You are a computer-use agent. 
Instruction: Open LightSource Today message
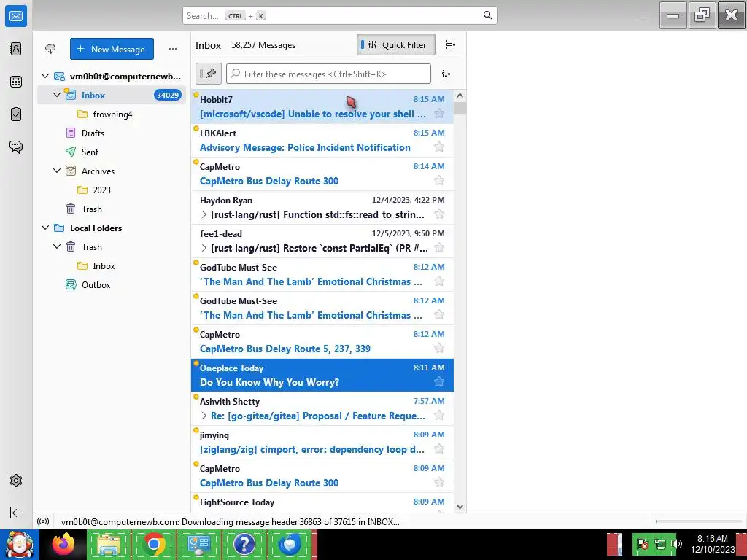pos(322,503)
